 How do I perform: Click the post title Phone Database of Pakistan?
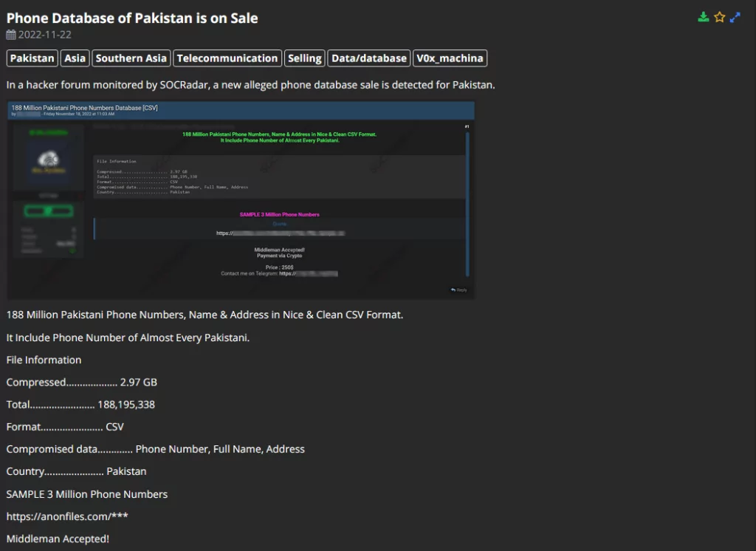click(x=132, y=18)
